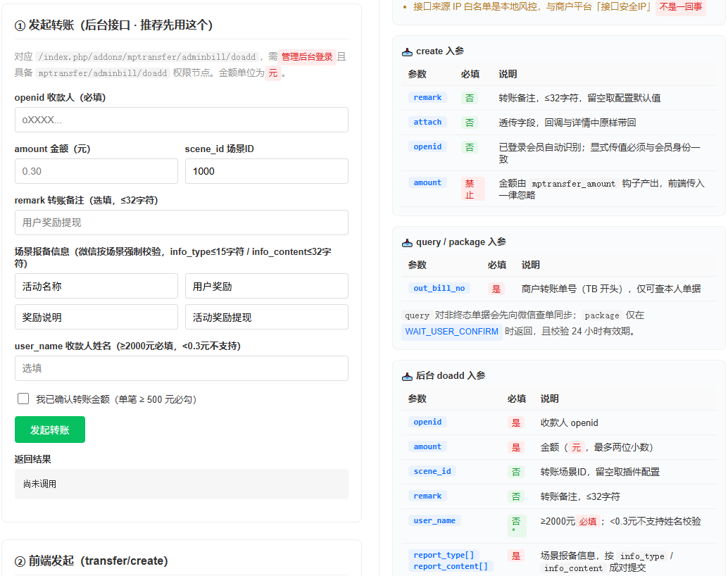Click the 用户奖励 info content field

click(x=267, y=286)
